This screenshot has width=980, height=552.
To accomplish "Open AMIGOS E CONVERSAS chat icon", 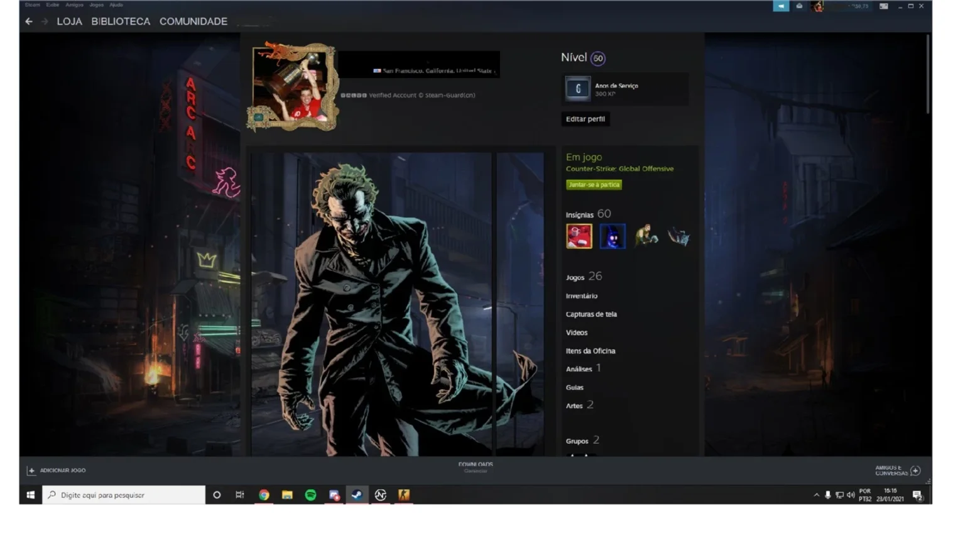I will pos(915,470).
